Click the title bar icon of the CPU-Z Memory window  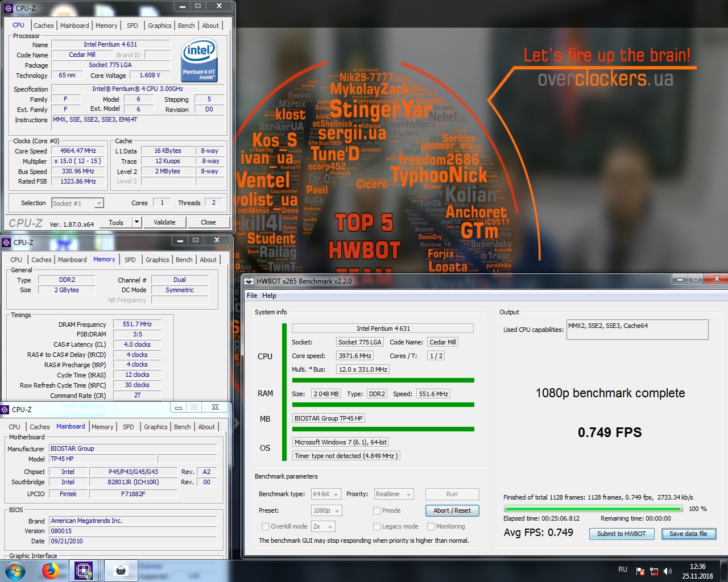pos(6,243)
